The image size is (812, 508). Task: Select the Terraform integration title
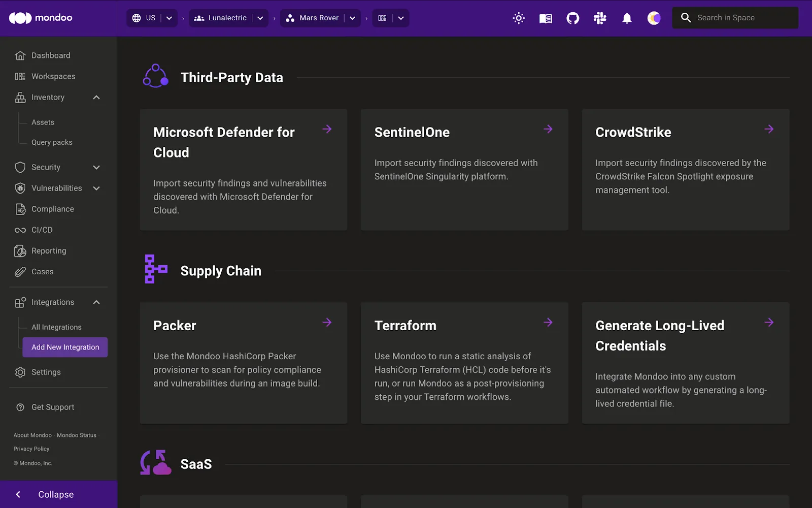(x=405, y=326)
